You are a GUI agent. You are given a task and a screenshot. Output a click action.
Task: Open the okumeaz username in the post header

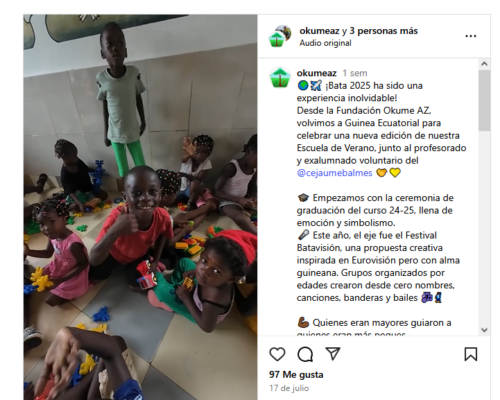(x=319, y=31)
